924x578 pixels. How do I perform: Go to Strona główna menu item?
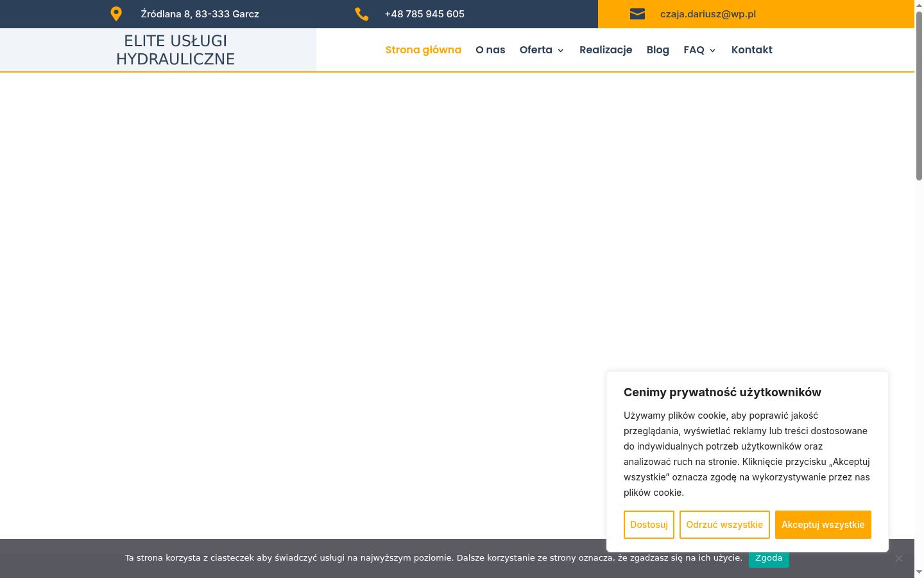pyautogui.click(x=424, y=50)
